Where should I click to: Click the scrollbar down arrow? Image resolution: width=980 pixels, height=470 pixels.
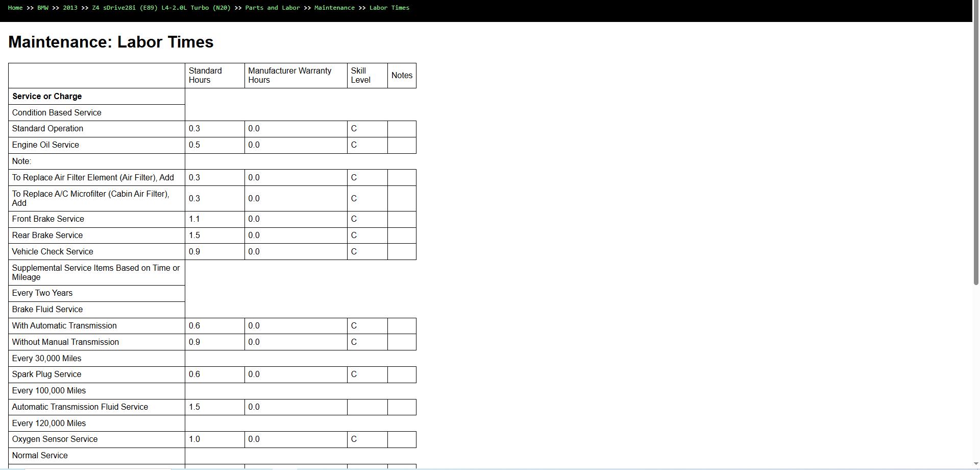point(976,463)
